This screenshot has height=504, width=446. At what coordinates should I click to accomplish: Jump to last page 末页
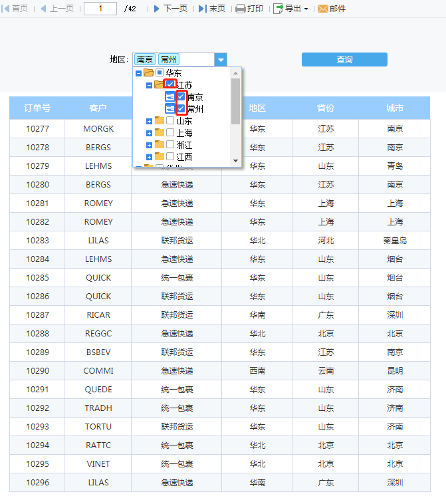click(203, 9)
